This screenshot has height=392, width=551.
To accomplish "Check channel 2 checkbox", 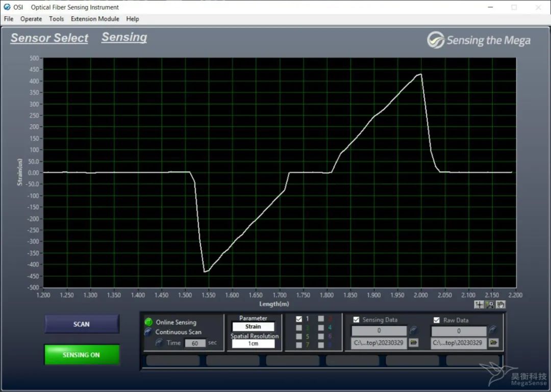I will (321, 319).
